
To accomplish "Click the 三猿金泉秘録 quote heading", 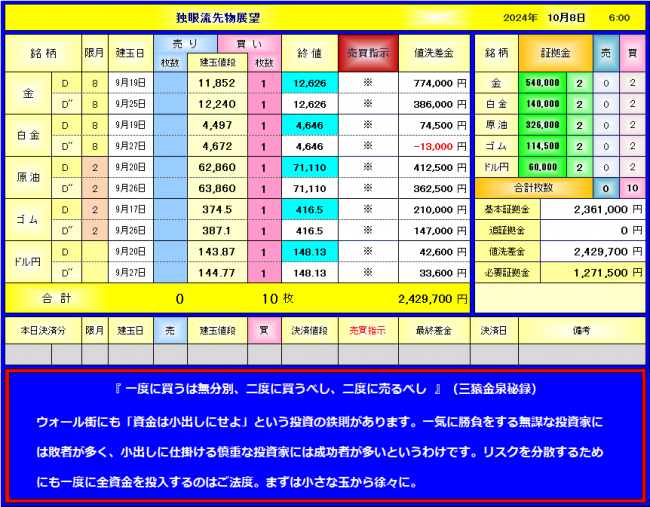I will [326, 389].
